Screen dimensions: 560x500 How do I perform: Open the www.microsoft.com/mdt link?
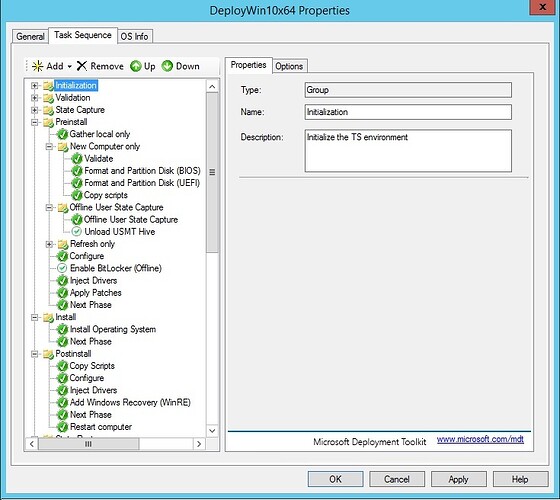tap(480, 439)
